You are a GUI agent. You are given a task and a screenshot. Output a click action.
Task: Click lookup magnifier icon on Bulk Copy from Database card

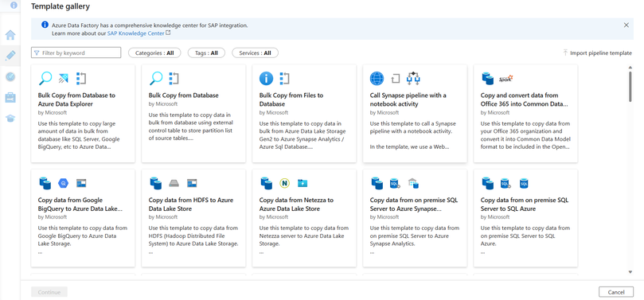click(156, 78)
